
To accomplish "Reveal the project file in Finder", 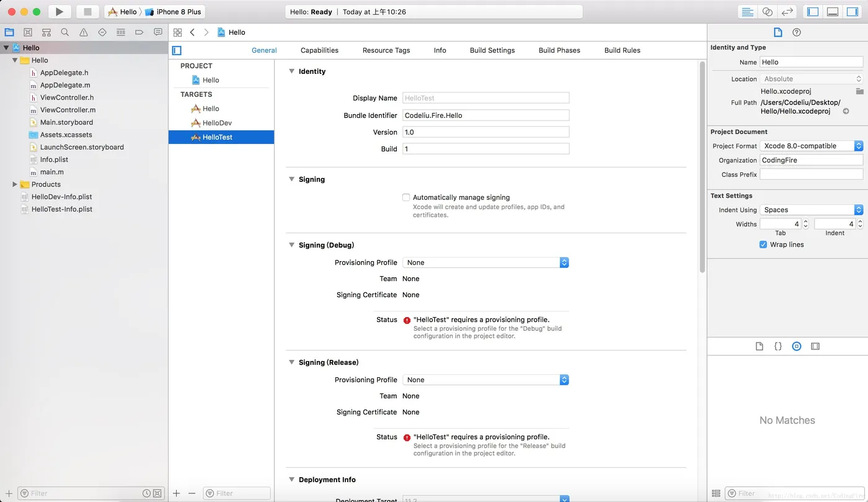I will 846,111.
